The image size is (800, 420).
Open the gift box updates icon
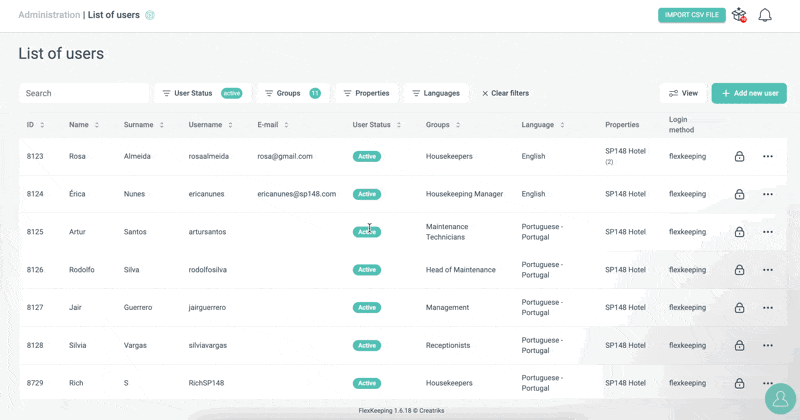click(x=739, y=15)
